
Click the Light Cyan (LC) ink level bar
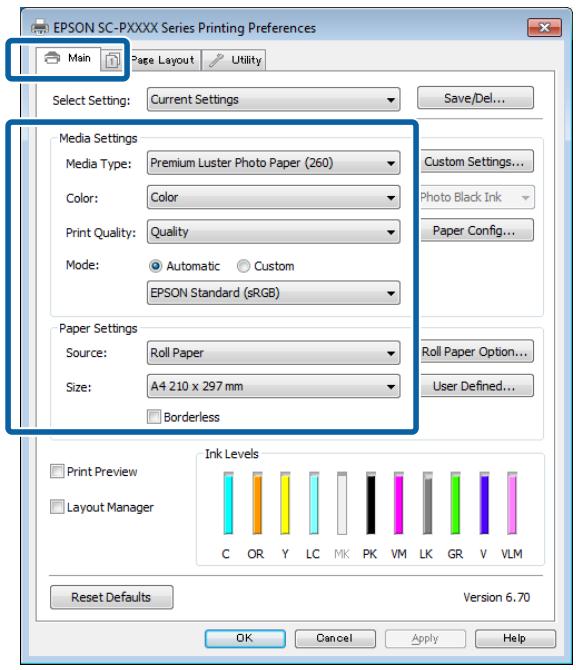point(314,503)
